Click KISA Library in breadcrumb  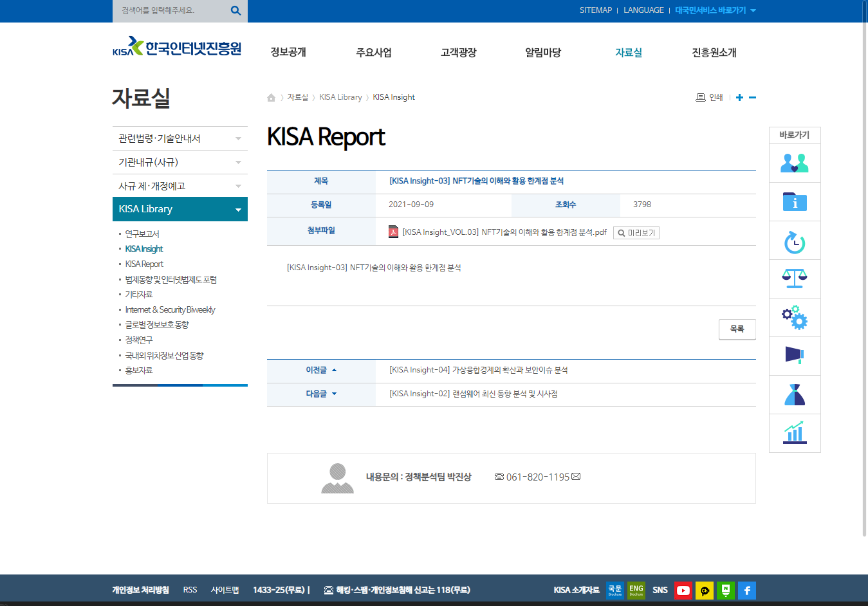340,97
